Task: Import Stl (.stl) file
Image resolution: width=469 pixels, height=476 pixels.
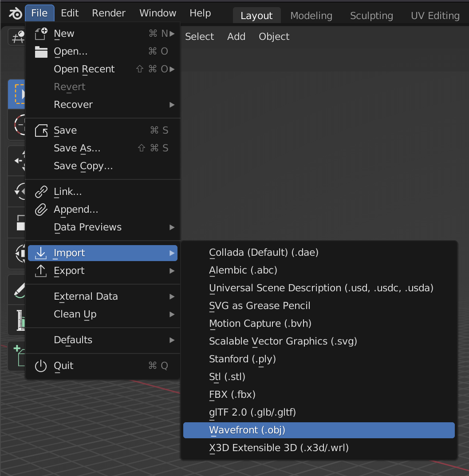Action: click(x=319, y=377)
